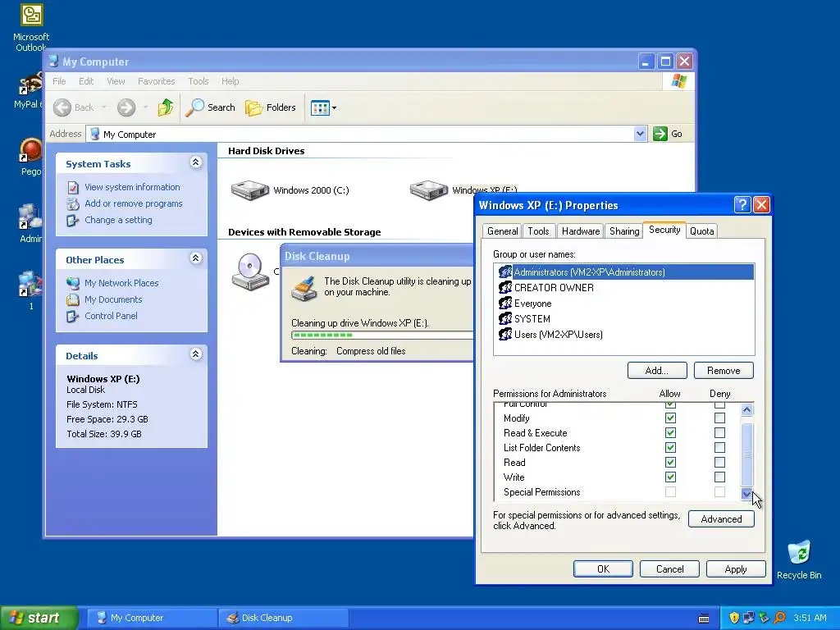Open Search in My Computer toolbar

click(211, 107)
